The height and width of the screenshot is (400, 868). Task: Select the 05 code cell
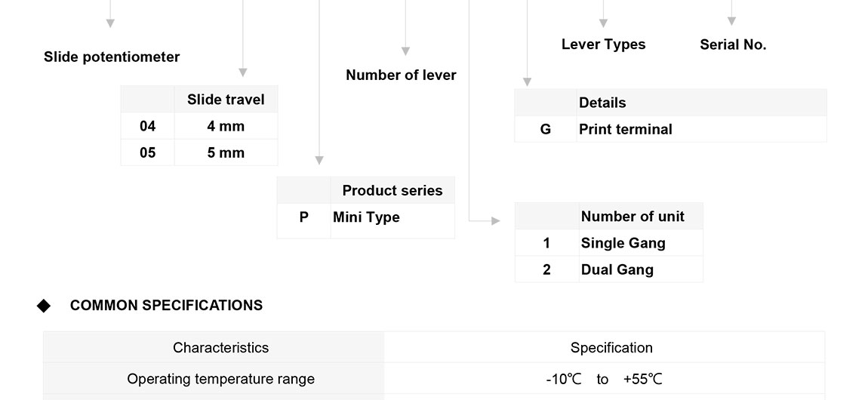pyautogui.click(x=147, y=152)
